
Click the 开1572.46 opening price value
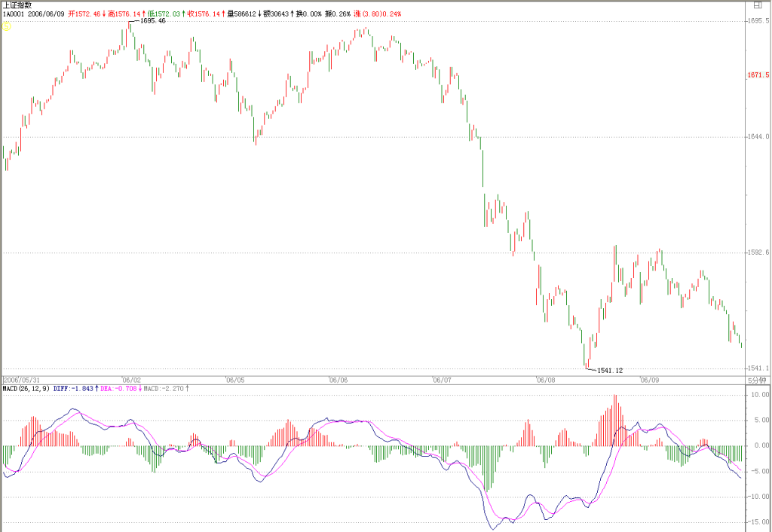84,14
